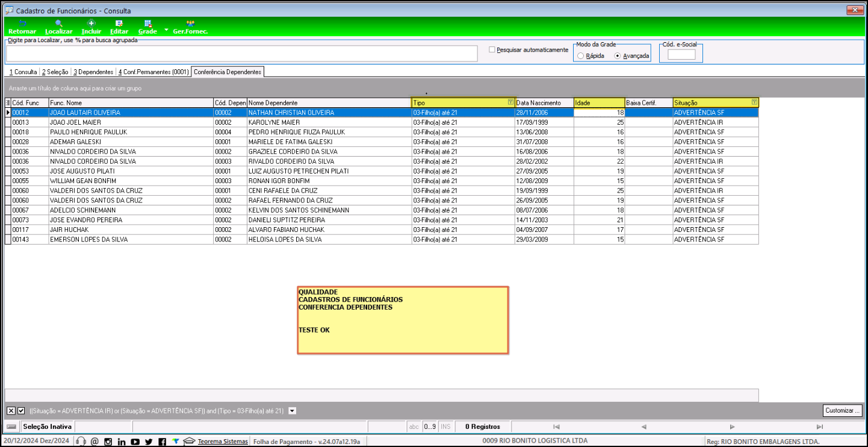Click the graduation cap icon in status bar
The height and width of the screenshot is (447, 868).
(190, 441)
